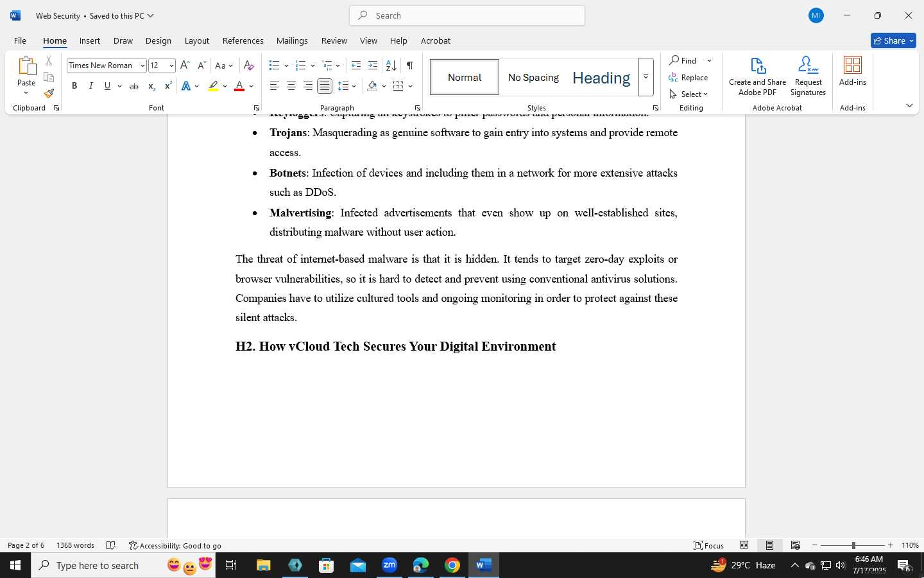Switch to the Insert tab
The height and width of the screenshot is (578, 924).
(90, 40)
